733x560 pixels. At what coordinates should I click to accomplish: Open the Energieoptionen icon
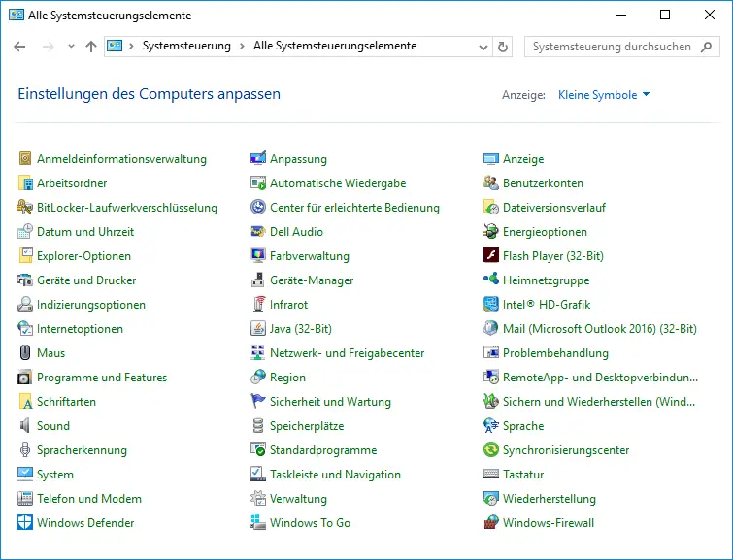point(491,232)
